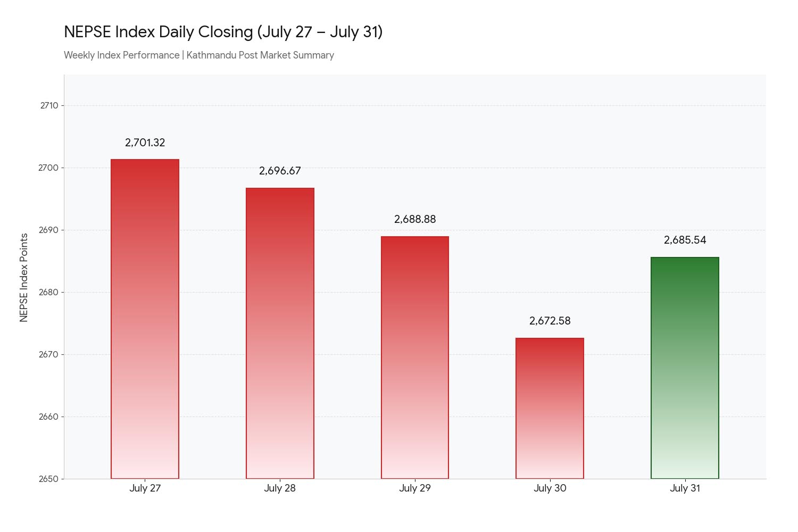Click the 2710 y-axis tick label
Viewport: 798px width, 532px height.
[x=49, y=105]
